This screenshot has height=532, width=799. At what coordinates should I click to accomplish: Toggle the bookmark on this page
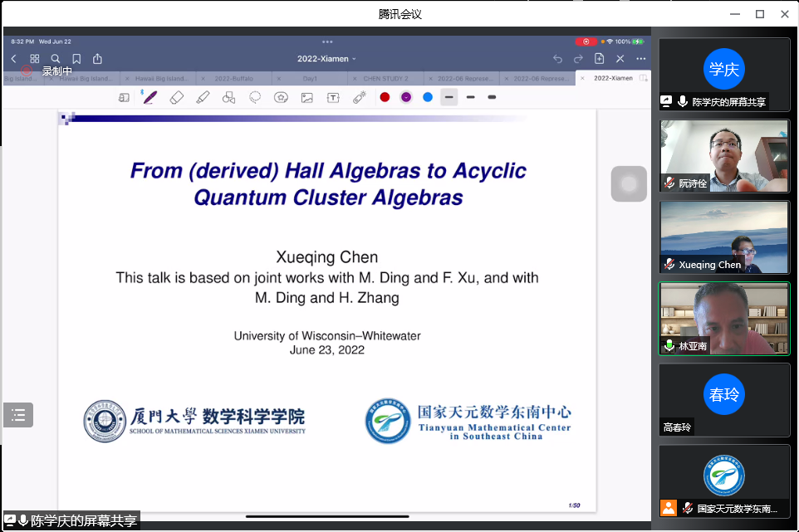click(76, 59)
